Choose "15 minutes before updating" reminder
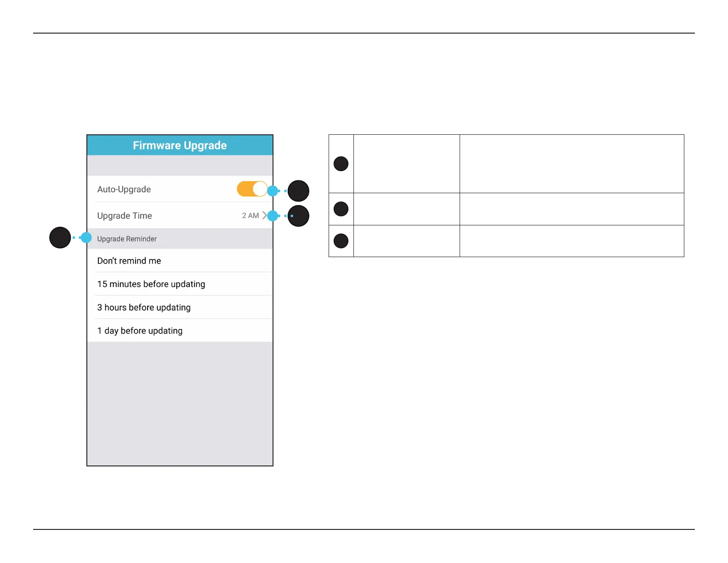This screenshot has height=563, width=728. [x=151, y=284]
